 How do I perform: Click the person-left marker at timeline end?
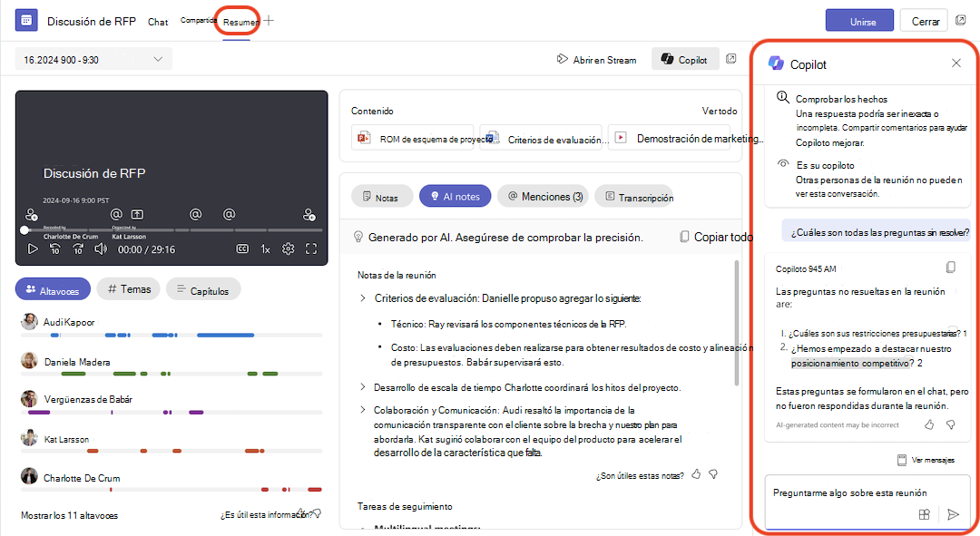pyautogui.click(x=309, y=215)
